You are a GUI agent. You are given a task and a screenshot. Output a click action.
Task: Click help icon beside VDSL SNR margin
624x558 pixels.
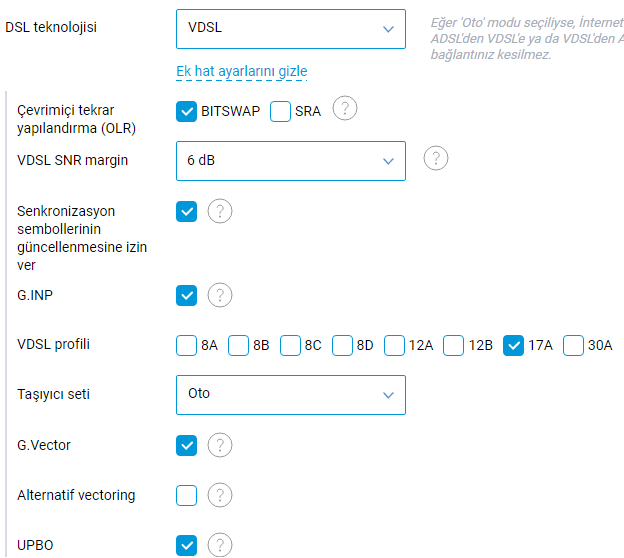click(x=436, y=158)
